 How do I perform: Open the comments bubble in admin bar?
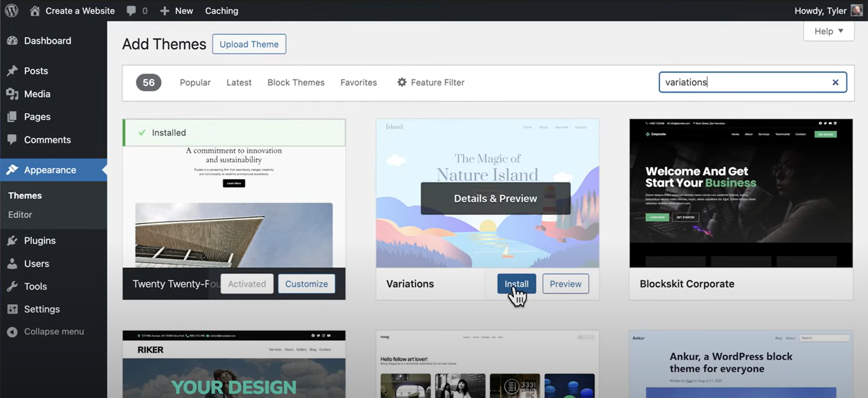tap(131, 11)
